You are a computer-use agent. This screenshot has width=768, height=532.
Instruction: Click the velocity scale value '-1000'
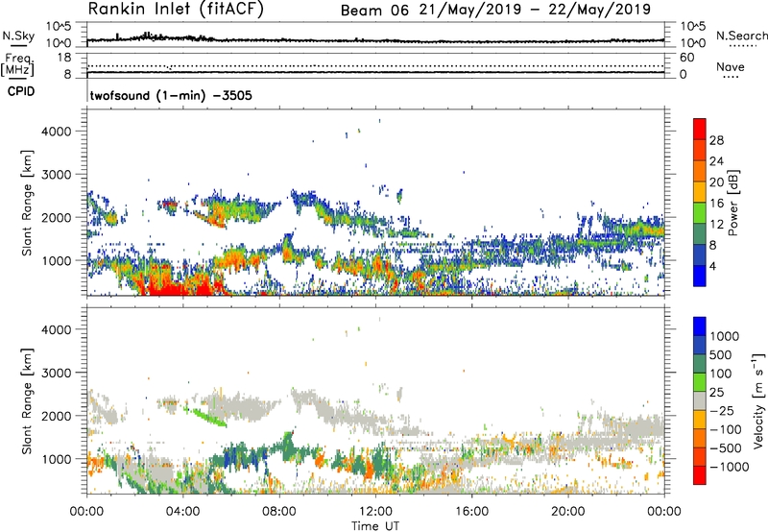pos(729,467)
